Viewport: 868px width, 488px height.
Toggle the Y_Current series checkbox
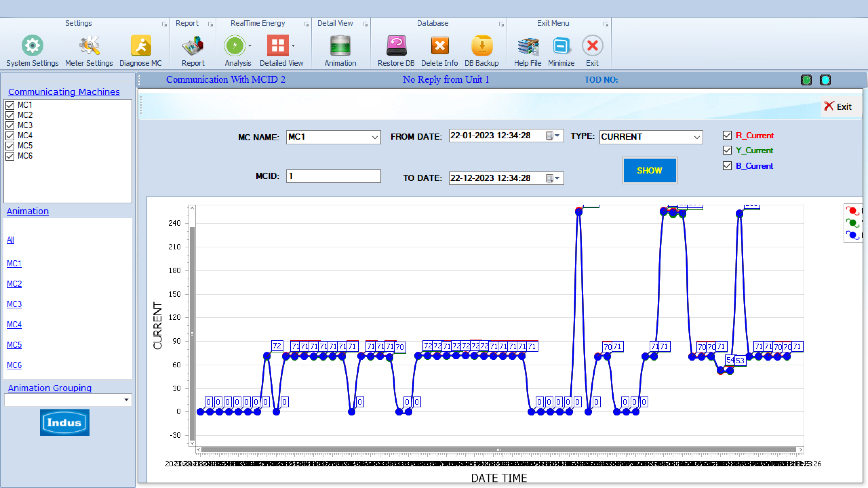pos(727,150)
